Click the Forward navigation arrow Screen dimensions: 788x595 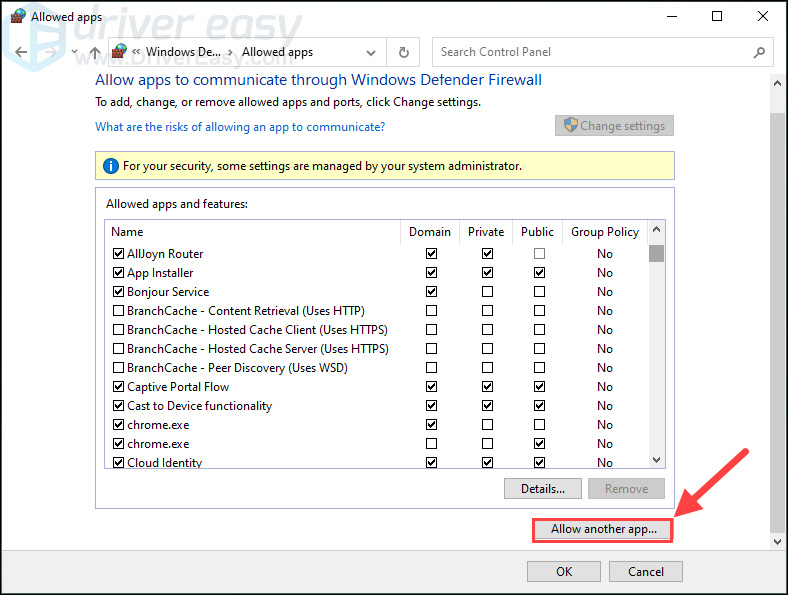pos(50,52)
